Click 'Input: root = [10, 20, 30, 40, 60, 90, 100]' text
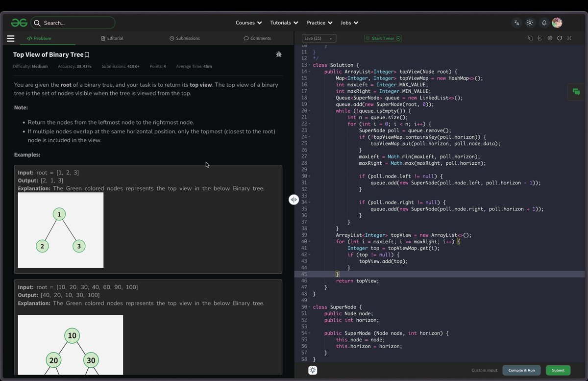The height and width of the screenshot is (381, 588). click(78, 287)
